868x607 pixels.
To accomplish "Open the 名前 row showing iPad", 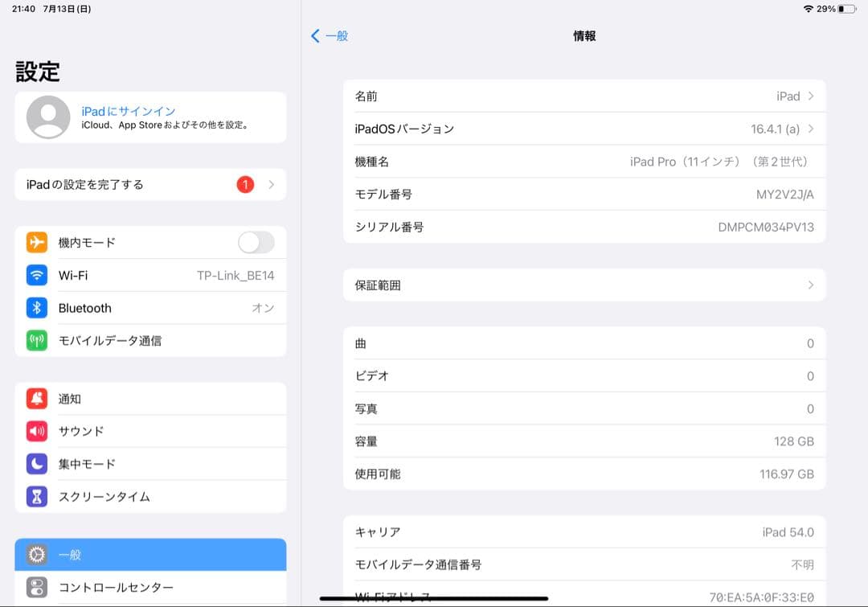I will [x=584, y=96].
